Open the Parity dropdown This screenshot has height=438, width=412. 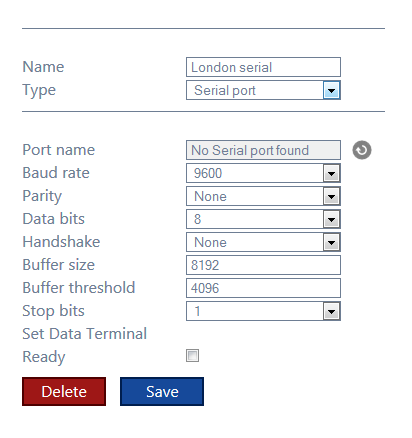coord(331,196)
